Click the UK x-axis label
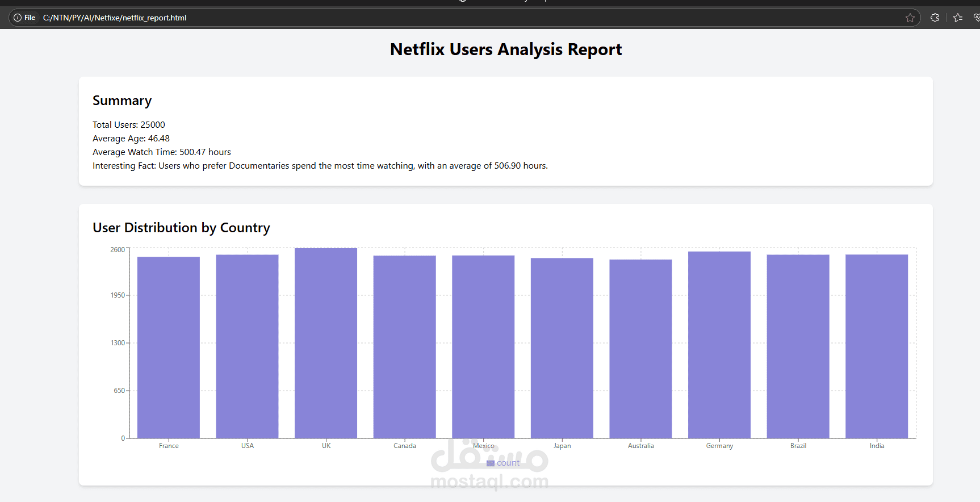The image size is (980, 502). pos(326,446)
